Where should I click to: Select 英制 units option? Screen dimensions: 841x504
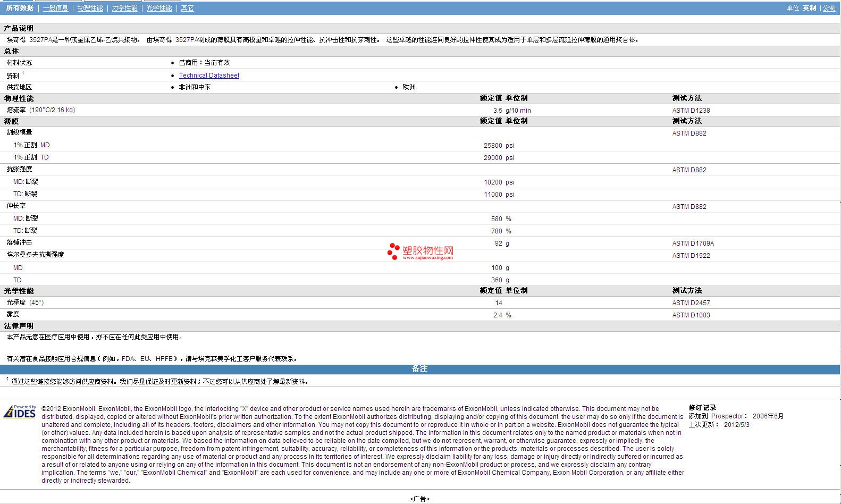pyautogui.click(x=809, y=8)
